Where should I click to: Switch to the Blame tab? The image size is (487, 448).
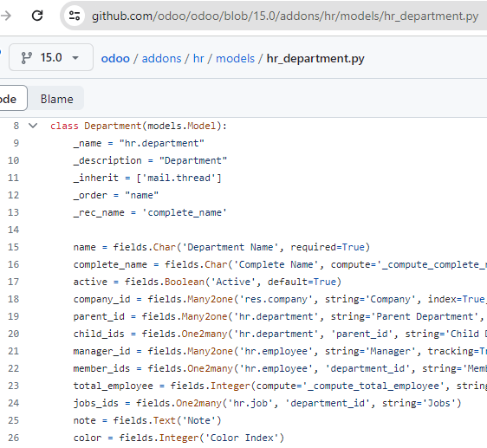tap(57, 99)
